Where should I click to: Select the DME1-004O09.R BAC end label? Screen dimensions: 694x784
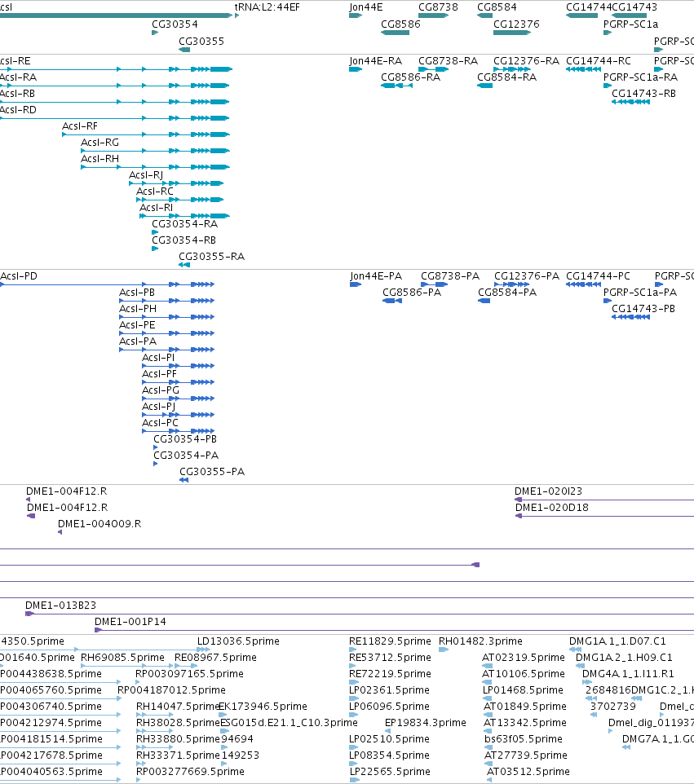[x=99, y=523]
